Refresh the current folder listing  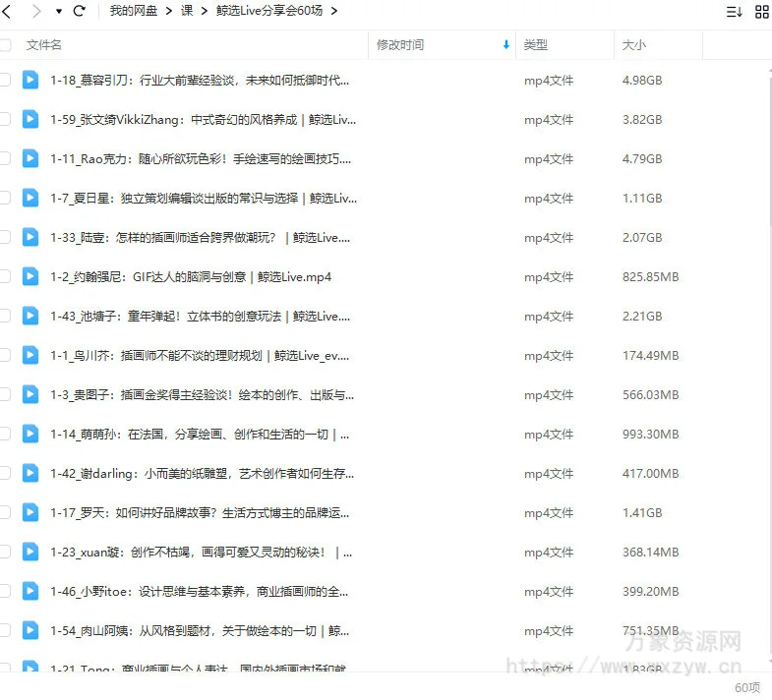pos(80,11)
